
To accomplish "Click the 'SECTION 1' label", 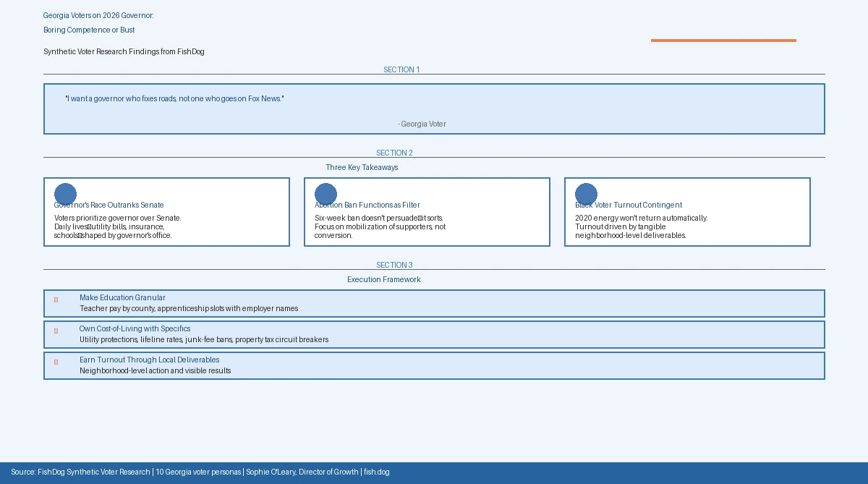I will tap(401, 69).
